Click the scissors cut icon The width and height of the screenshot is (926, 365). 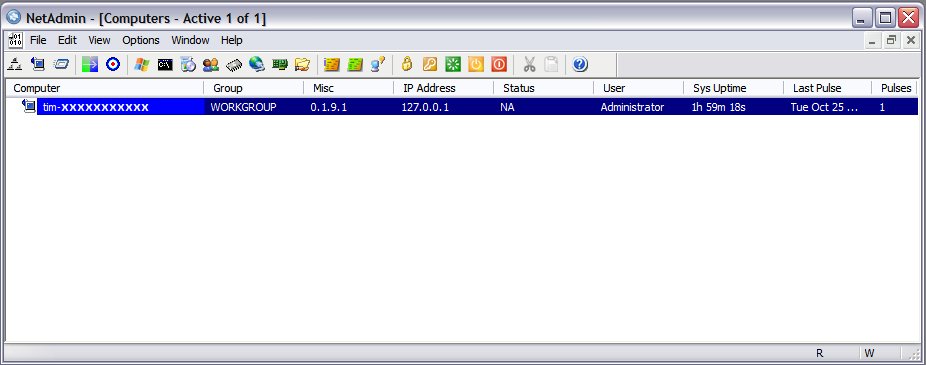point(529,64)
